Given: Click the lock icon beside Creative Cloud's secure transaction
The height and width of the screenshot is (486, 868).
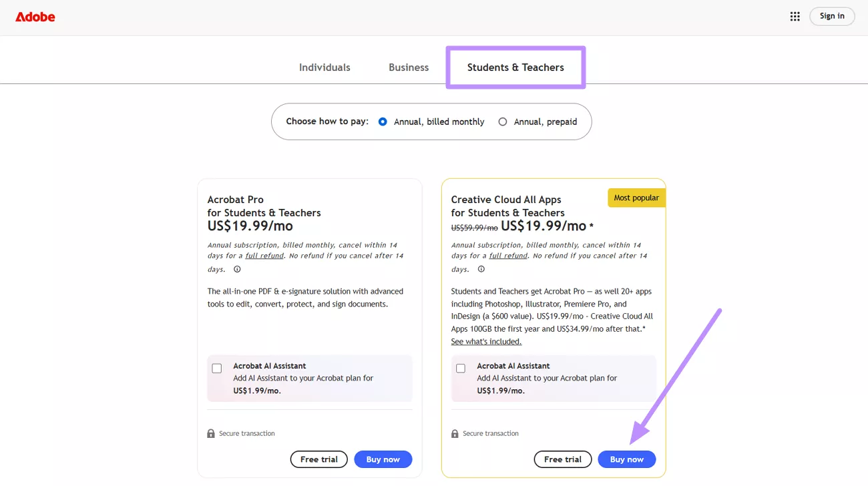Looking at the screenshot, I should (455, 433).
